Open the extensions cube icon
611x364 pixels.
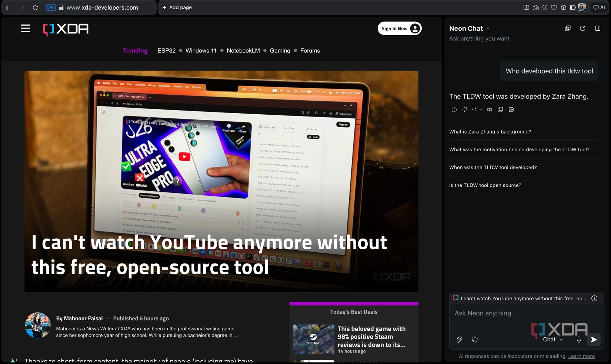click(563, 7)
